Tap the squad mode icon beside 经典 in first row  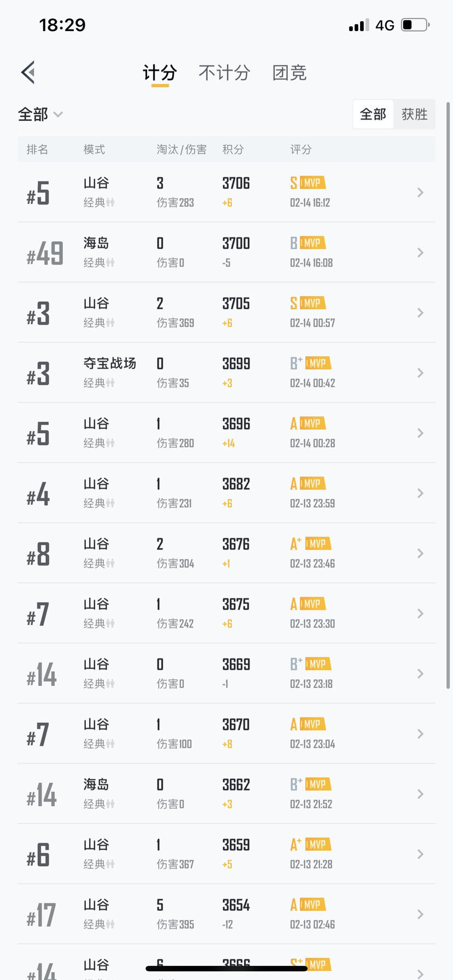pyautogui.click(x=111, y=202)
